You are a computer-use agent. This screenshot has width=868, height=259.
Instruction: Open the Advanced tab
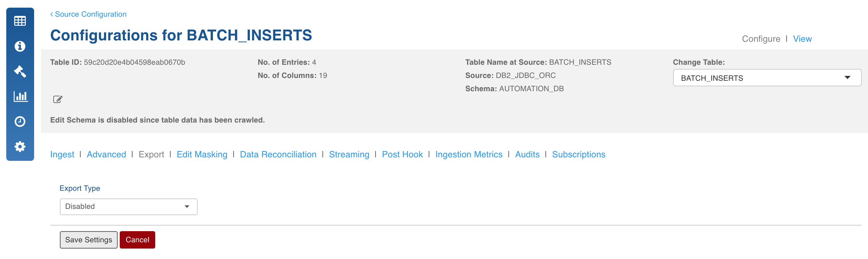click(x=106, y=155)
